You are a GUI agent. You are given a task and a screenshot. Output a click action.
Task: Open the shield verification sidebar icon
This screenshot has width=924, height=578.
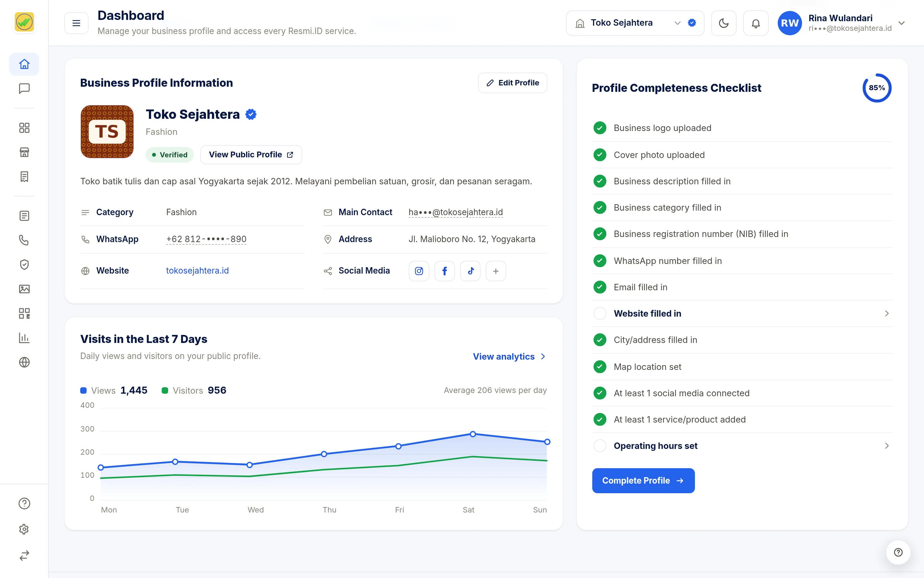click(24, 265)
